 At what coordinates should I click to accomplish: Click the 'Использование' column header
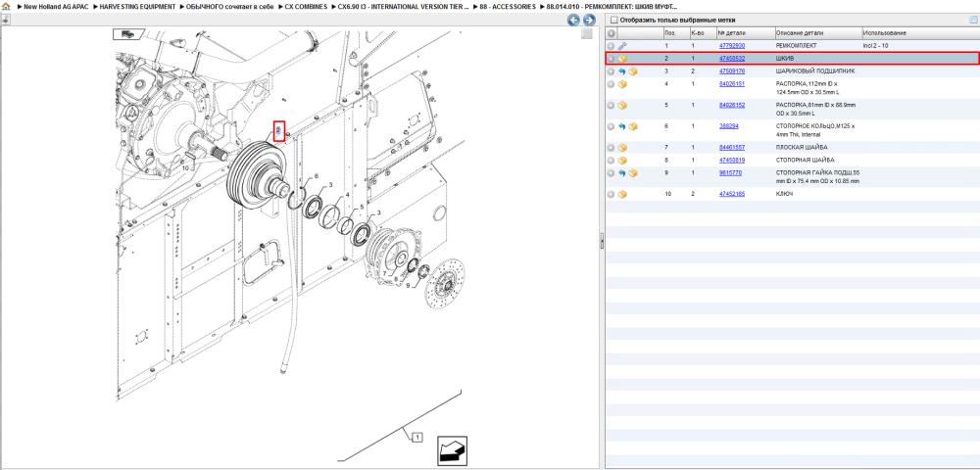pos(919,33)
